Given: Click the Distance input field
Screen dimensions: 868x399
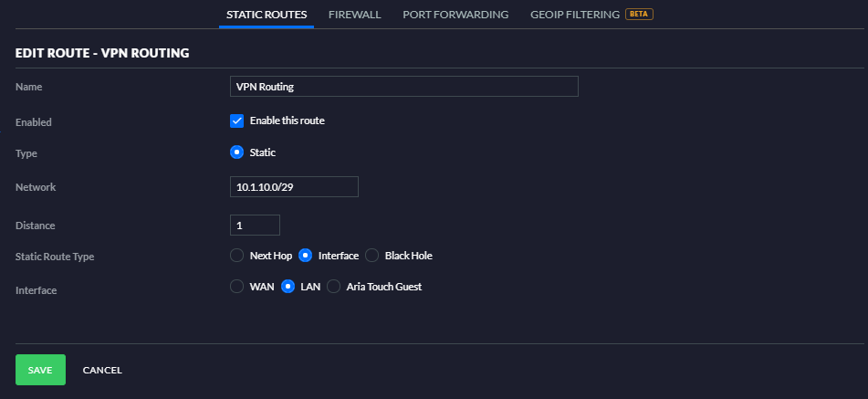Looking at the screenshot, I should [x=255, y=226].
